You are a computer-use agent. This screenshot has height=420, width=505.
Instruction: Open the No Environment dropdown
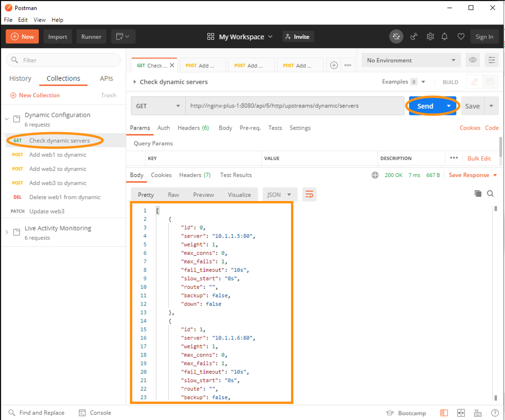tap(411, 60)
